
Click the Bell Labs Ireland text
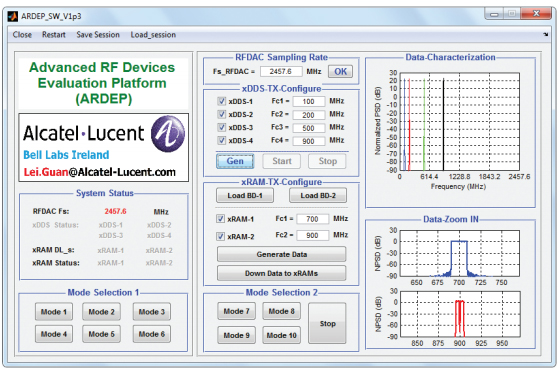pos(66,155)
